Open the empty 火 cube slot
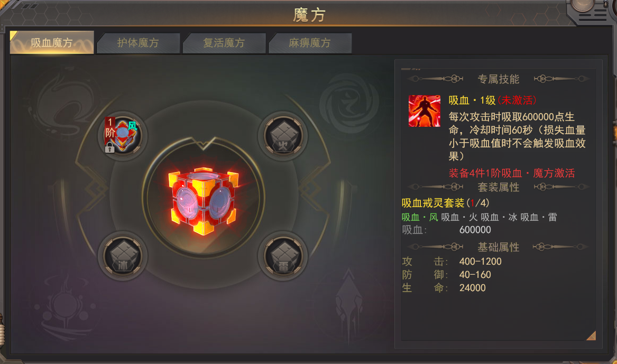Screen dimensions: 617x364 [283, 136]
